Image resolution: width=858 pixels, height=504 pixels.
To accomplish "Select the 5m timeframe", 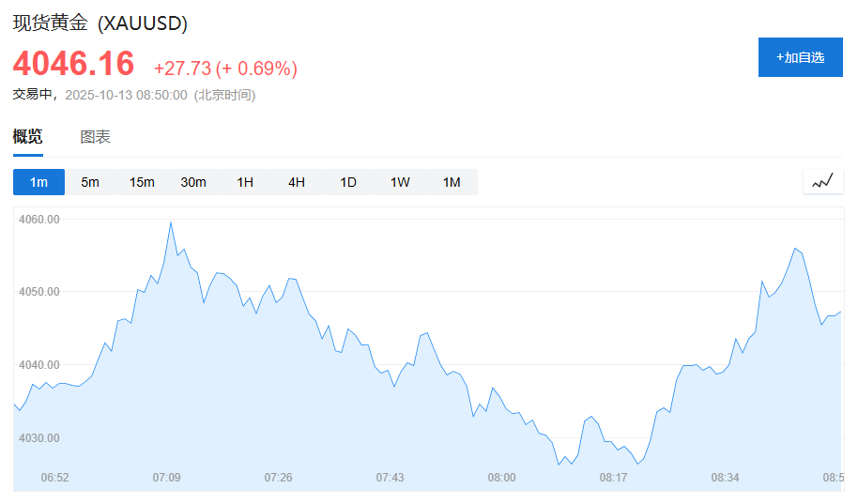I will tap(90, 182).
